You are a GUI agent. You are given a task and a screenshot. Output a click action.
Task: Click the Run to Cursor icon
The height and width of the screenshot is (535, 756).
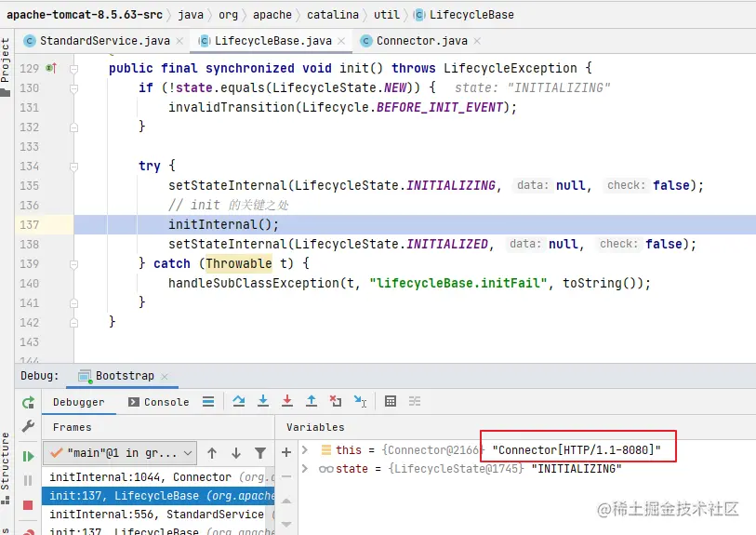pos(360,401)
